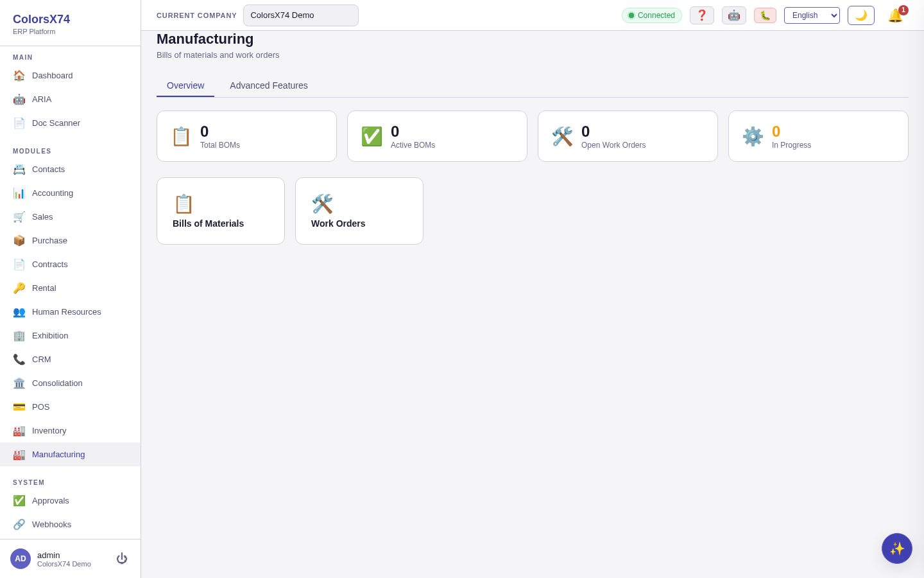
Task: Click the Contracts document icon
Action: pyautogui.click(x=19, y=264)
